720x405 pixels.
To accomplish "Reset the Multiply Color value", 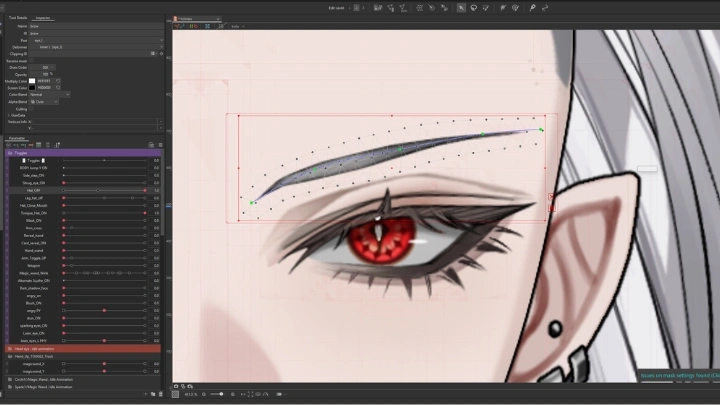I will click(x=58, y=81).
